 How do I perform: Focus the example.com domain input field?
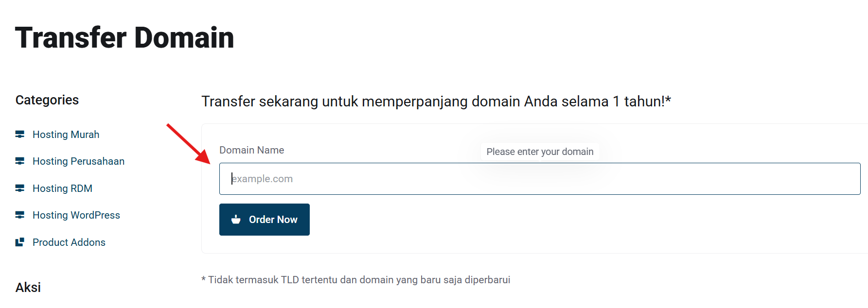[540, 179]
